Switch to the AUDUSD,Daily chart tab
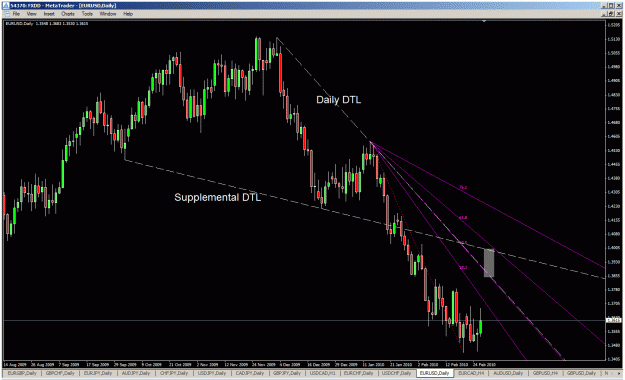This screenshot has height=380, width=625. [508, 373]
